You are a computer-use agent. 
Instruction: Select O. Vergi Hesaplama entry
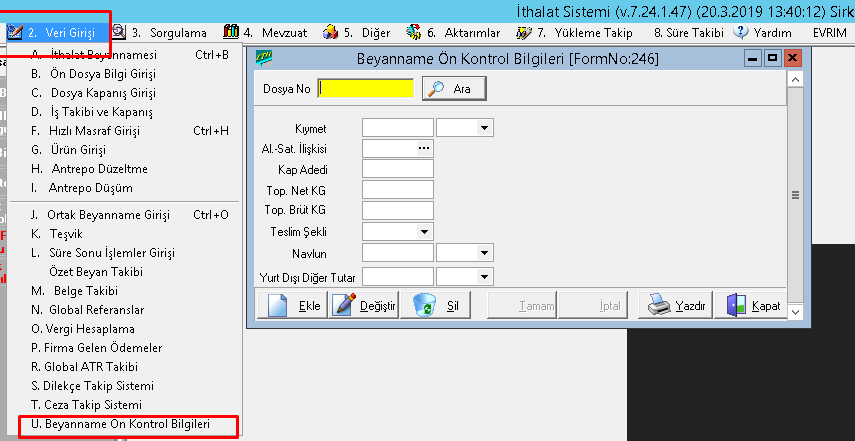point(125,329)
